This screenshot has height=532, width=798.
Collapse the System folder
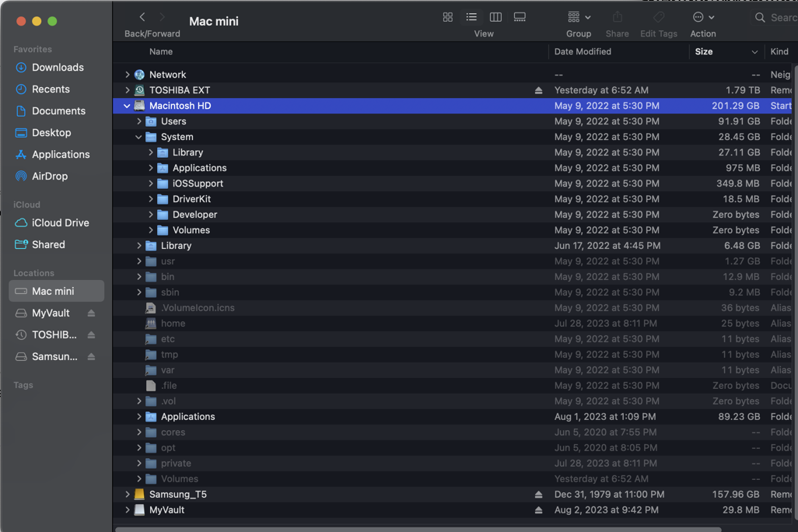pos(139,137)
